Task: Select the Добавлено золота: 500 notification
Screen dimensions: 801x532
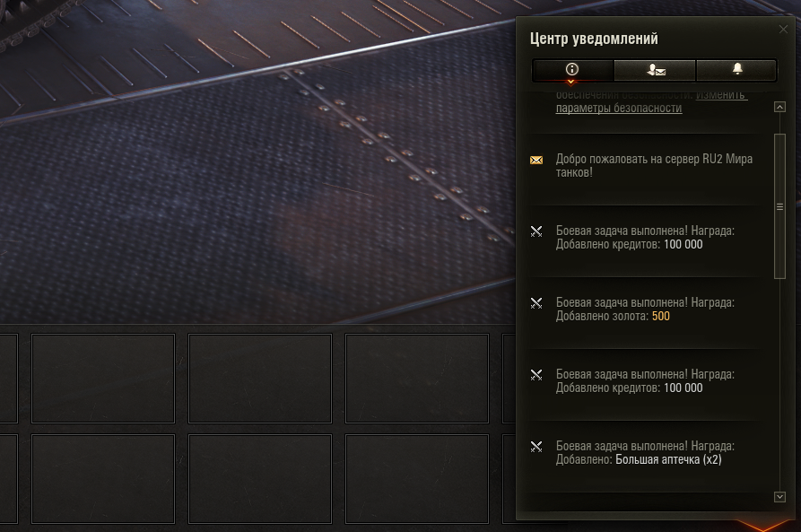Action: [645, 313]
